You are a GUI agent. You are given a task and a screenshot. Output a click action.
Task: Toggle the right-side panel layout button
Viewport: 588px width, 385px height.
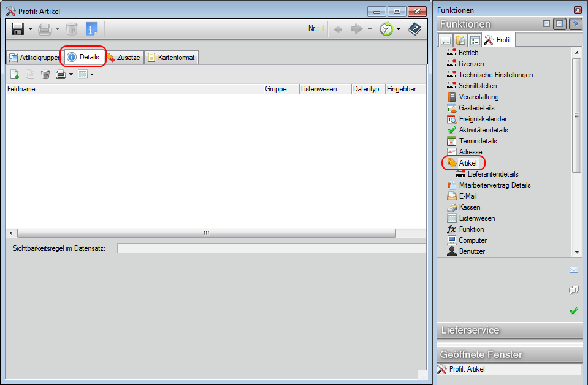[x=559, y=24]
